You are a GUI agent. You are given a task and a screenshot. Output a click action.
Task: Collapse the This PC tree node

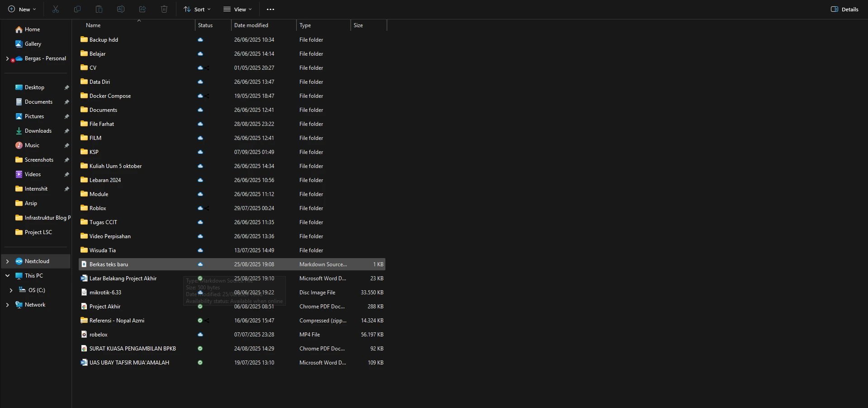(x=7, y=276)
